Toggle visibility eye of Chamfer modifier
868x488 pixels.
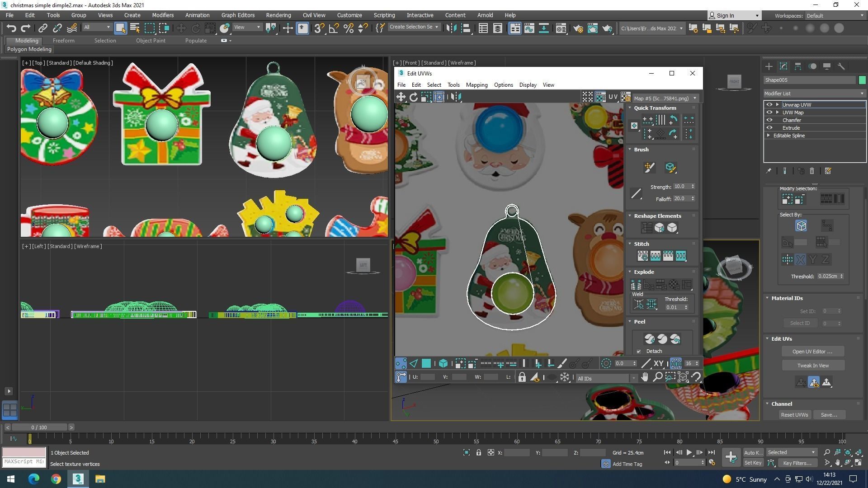(769, 120)
